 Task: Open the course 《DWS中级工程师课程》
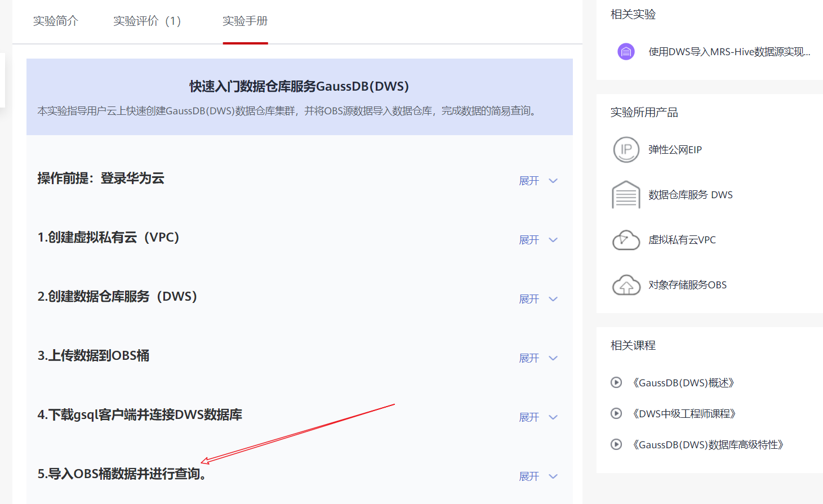[x=684, y=414]
